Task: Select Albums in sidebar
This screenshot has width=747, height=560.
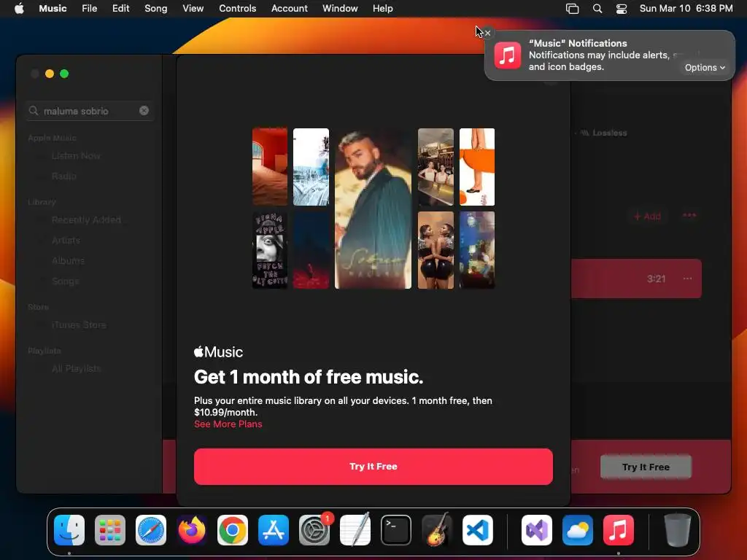Action: [68, 260]
